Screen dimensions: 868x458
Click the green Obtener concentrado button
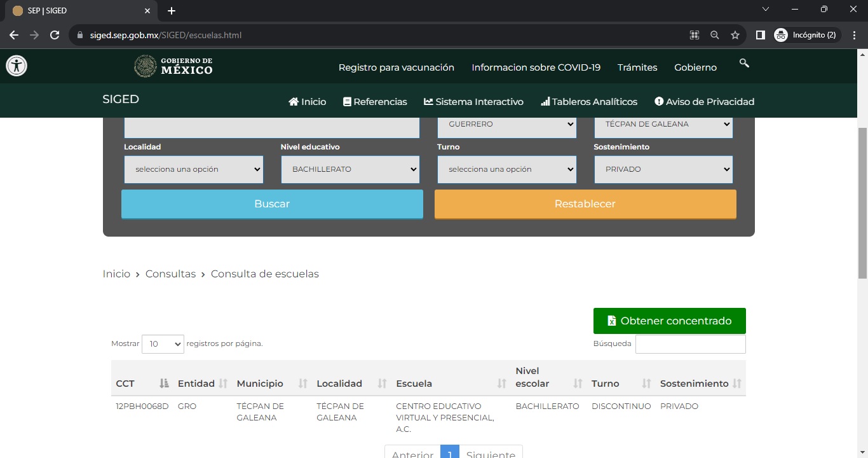pos(669,321)
